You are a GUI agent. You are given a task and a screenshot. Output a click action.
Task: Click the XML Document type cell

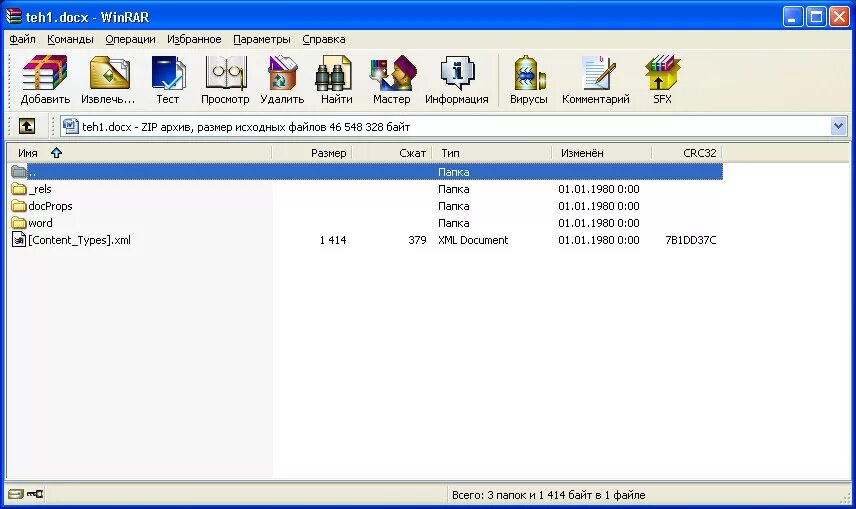point(473,240)
